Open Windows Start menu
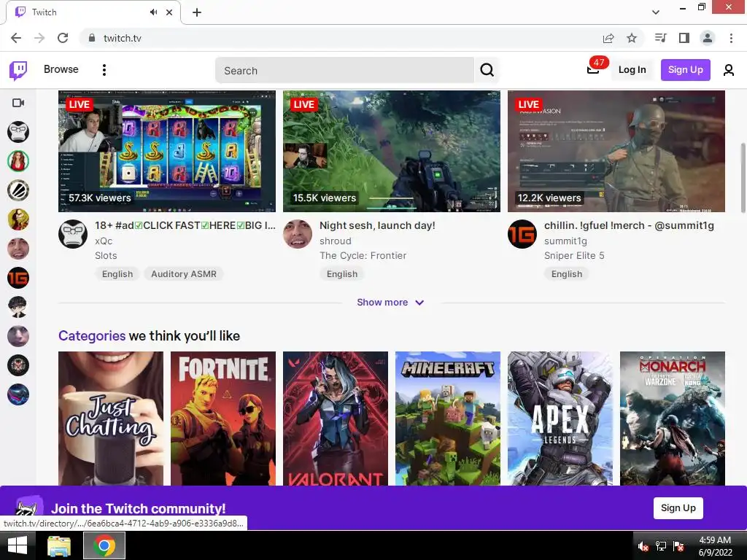 point(18,545)
